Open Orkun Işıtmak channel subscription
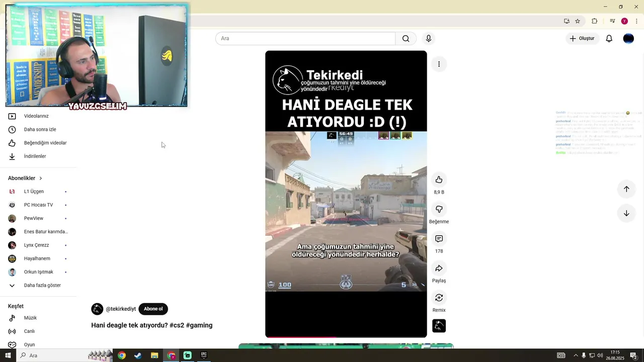 tap(38, 272)
